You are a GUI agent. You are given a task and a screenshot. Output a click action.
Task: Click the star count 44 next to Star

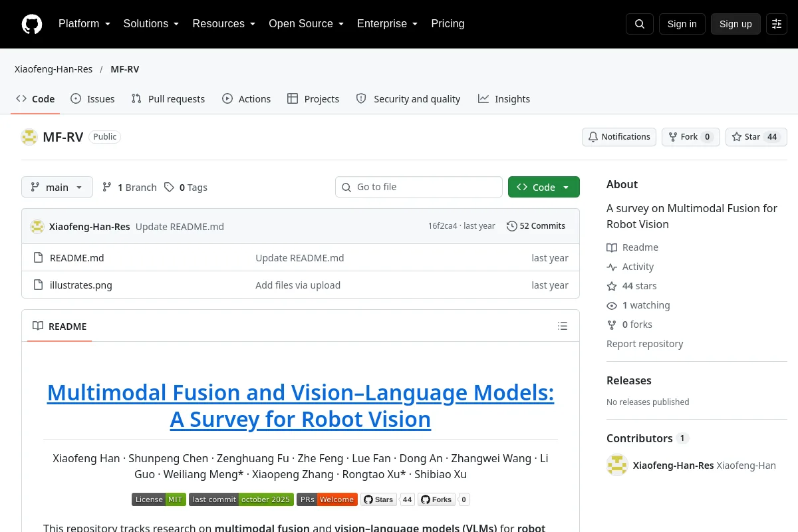click(x=772, y=137)
